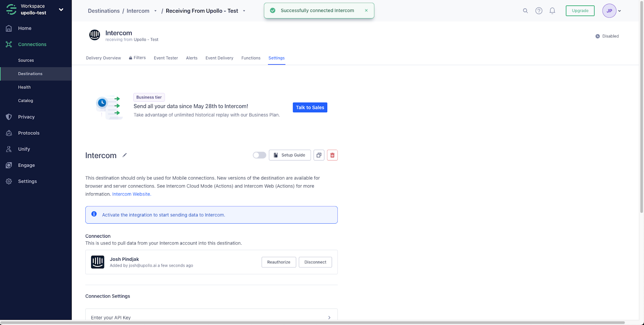This screenshot has width=644, height=325.
Task: Click the Engage icon in the sidebar
Action: pyautogui.click(x=9, y=165)
